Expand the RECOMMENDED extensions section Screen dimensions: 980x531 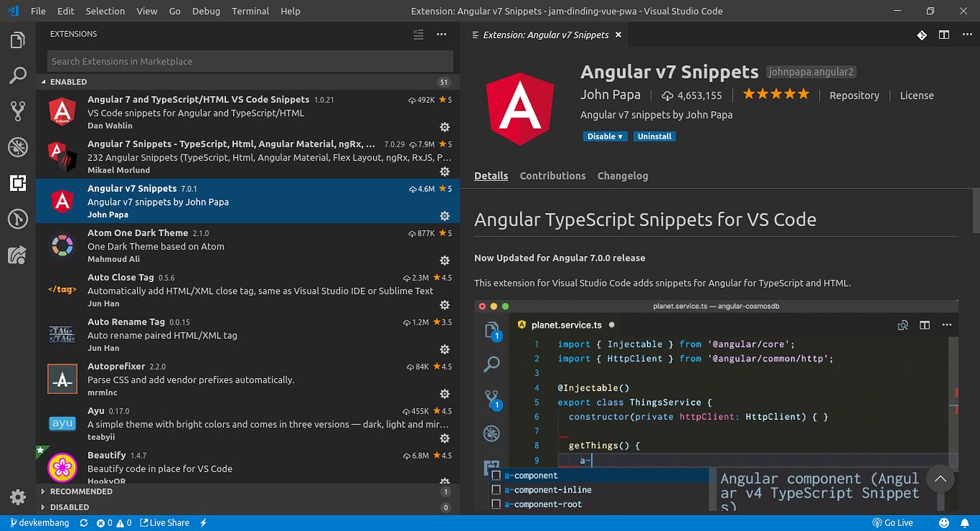[x=82, y=491]
